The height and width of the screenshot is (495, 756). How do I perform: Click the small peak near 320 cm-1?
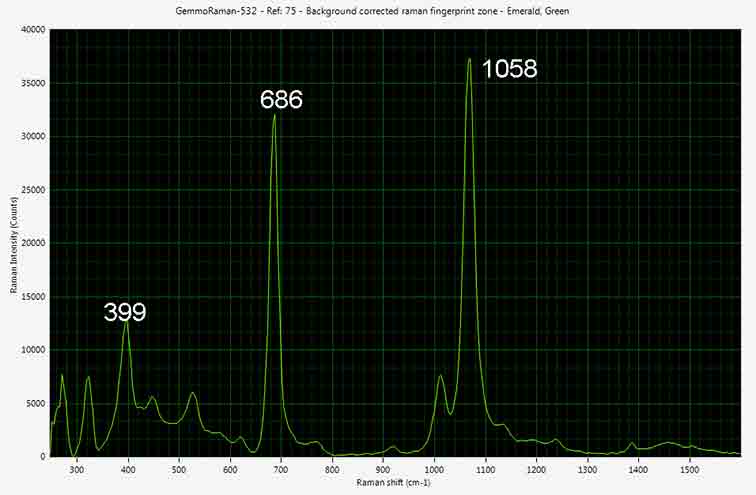pyautogui.click(x=88, y=377)
